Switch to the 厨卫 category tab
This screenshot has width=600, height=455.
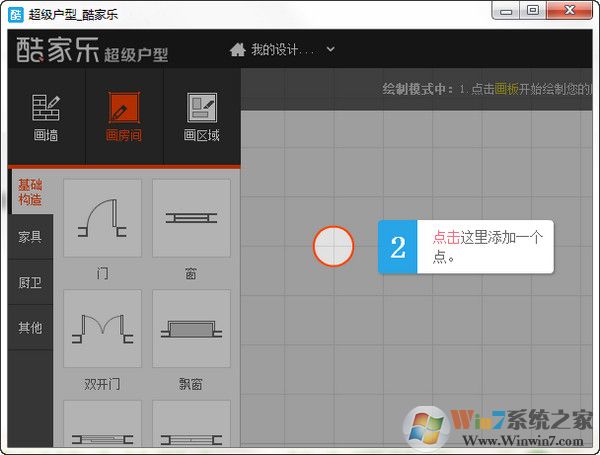[x=30, y=282]
